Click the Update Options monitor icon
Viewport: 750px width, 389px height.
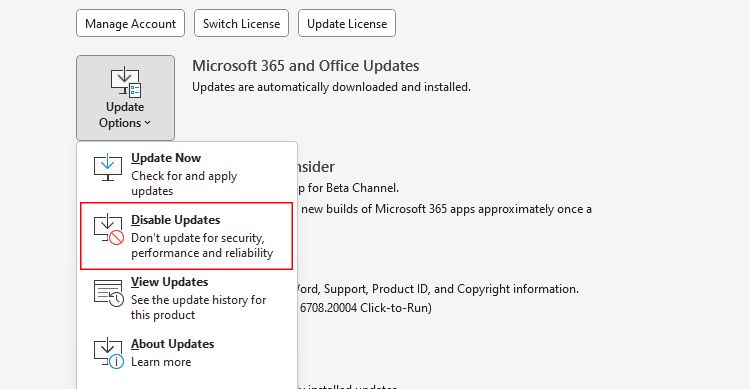126,82
